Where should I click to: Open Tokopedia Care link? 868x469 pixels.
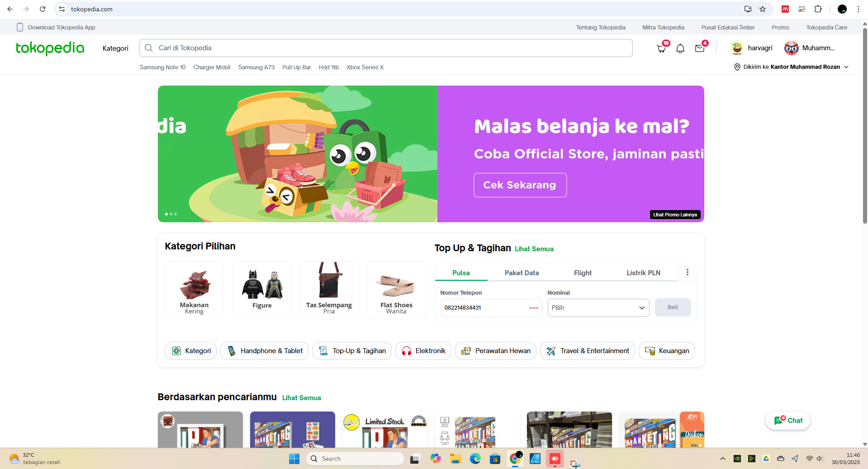pyautogui.click(x=826, y=27)
